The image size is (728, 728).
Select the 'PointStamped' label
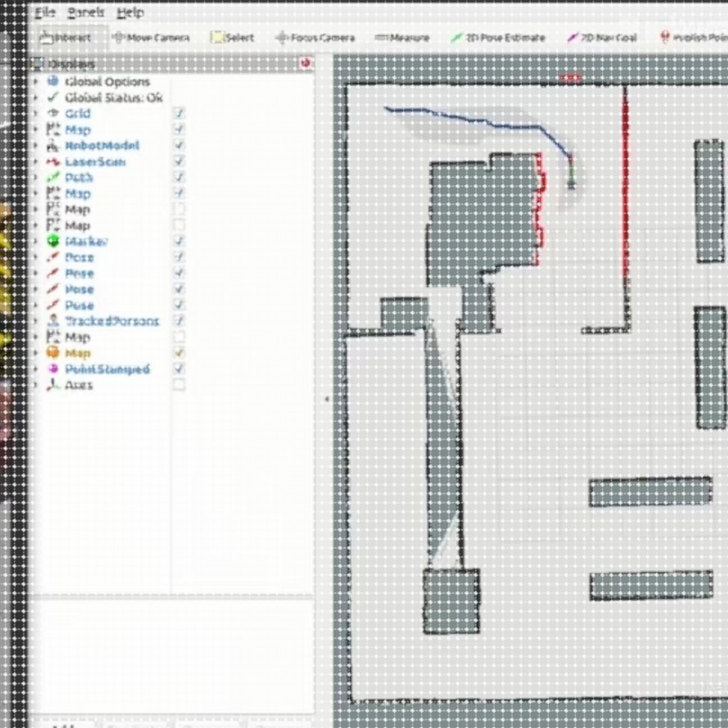point(107,369)
